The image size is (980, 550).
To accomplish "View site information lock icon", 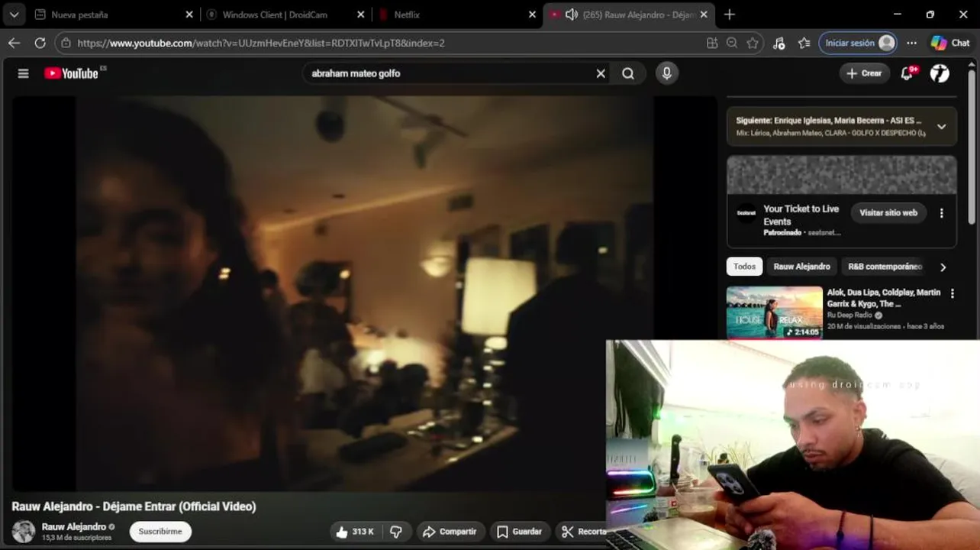I will click(x=66, y=43).
